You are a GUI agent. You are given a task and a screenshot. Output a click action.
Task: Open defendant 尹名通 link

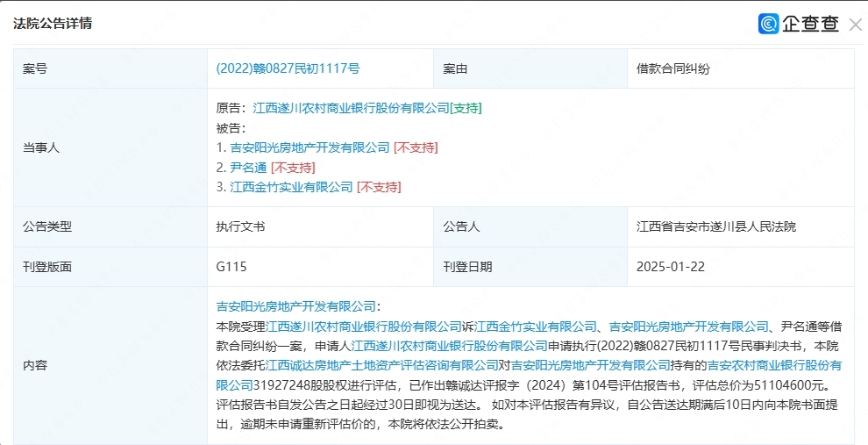pos(248,168)
